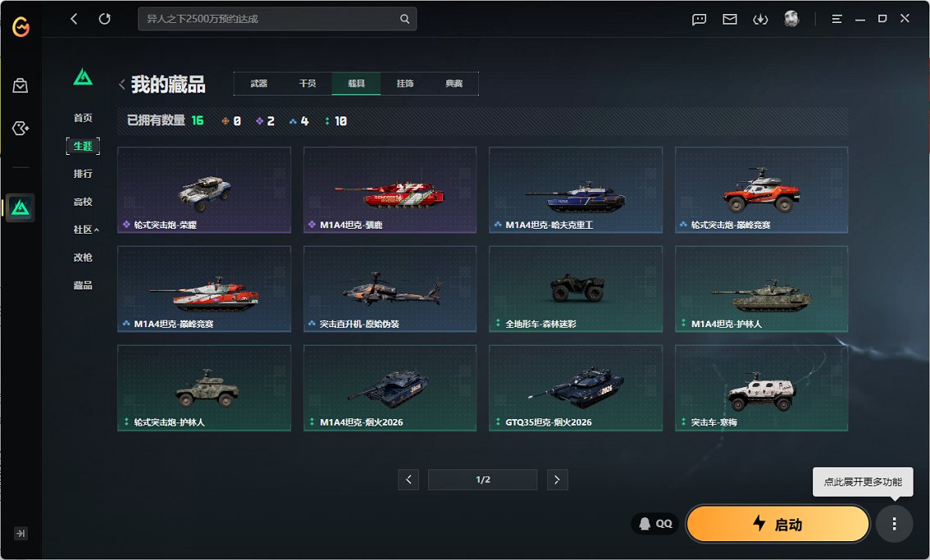This screenshot has height=560, width=930.
Task: Expand more functions via three-dot button
Action: 894,524
